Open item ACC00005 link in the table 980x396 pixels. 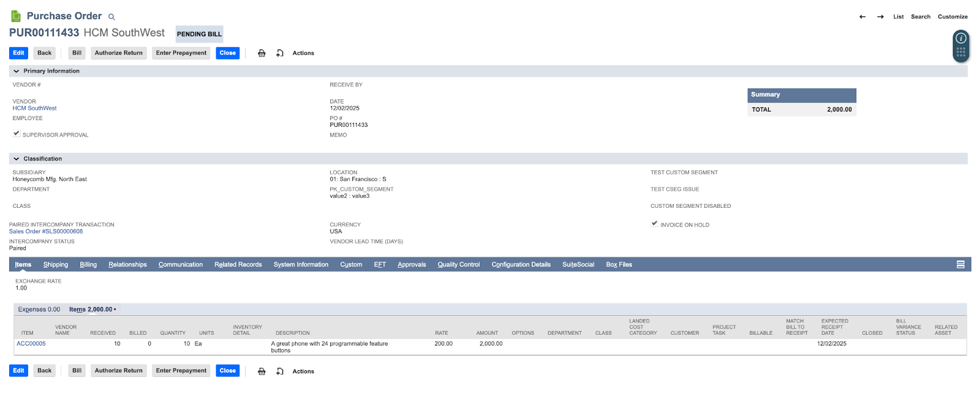click(x=31, y=344)
